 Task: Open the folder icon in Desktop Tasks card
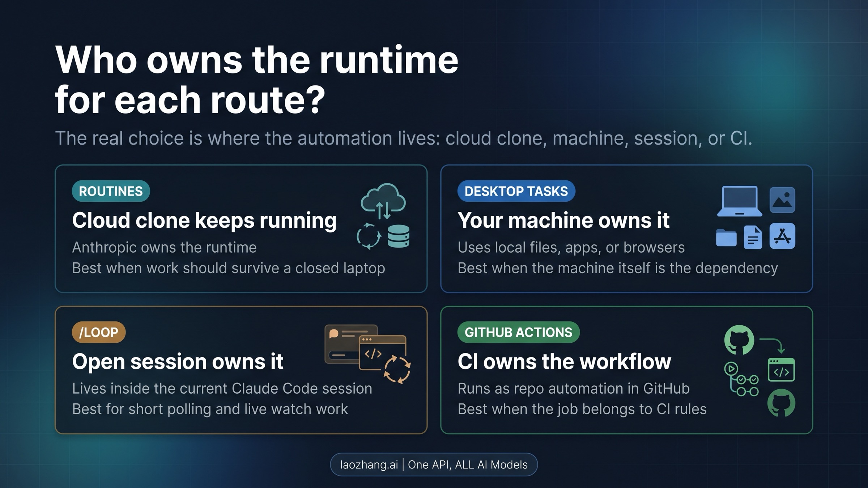[x=726, y=238]
